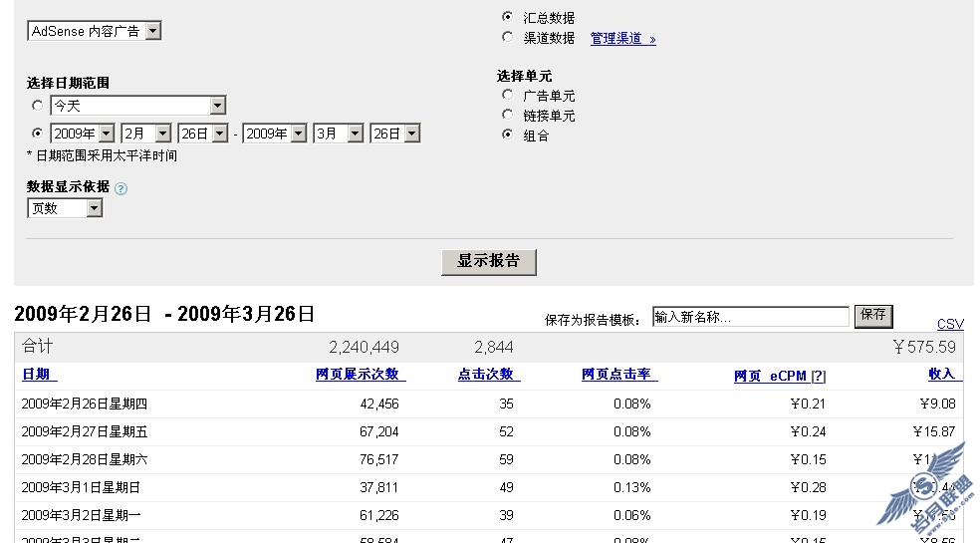
Task: Choose the 链接单元 radio option
Action: click(x=507, y=115)
